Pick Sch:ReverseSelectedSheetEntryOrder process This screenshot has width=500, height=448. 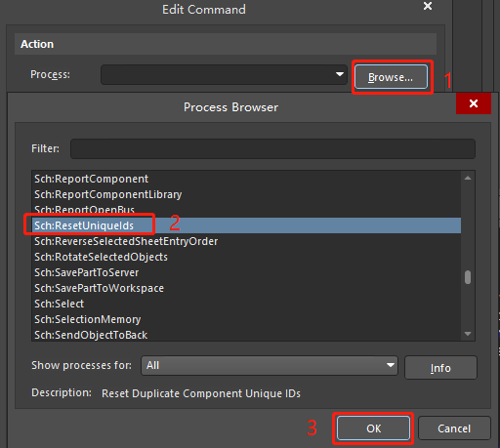[x=246, y=241]
